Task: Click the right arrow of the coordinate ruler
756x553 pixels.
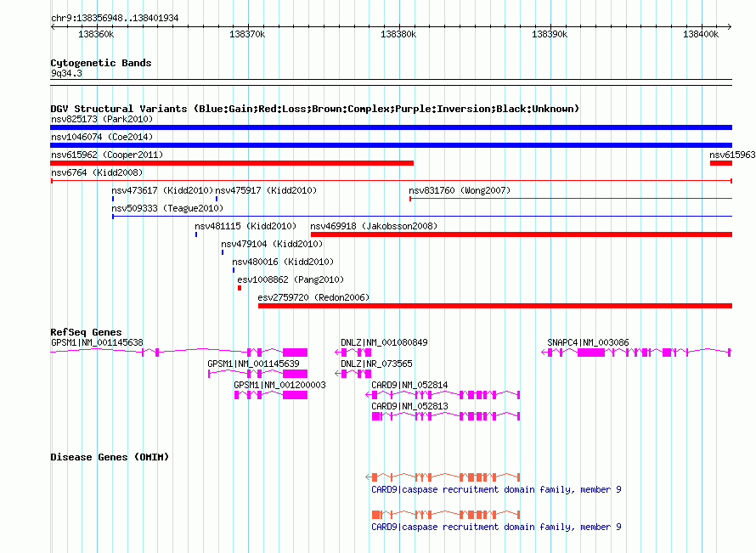Action: pos(730,26)
